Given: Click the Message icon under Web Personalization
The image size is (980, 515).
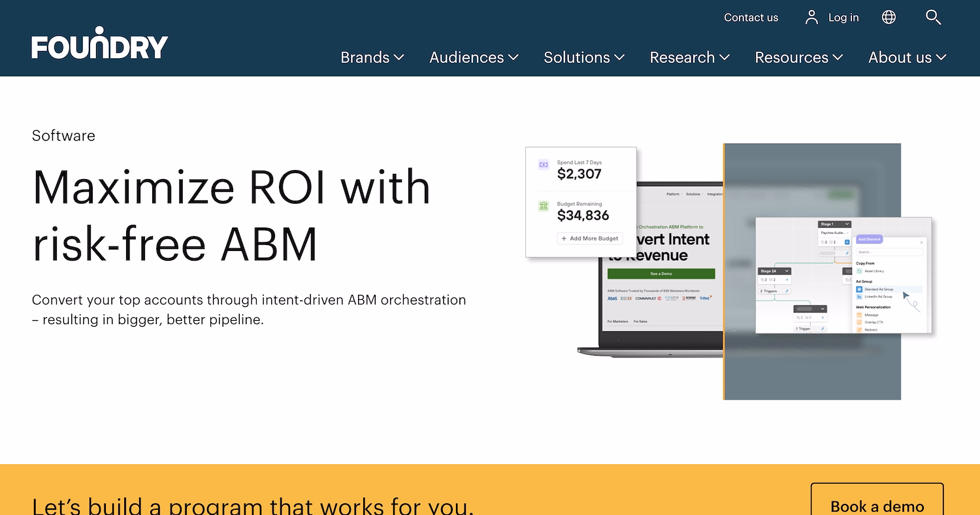Looking at the screenshot, I should pos(859,315).
